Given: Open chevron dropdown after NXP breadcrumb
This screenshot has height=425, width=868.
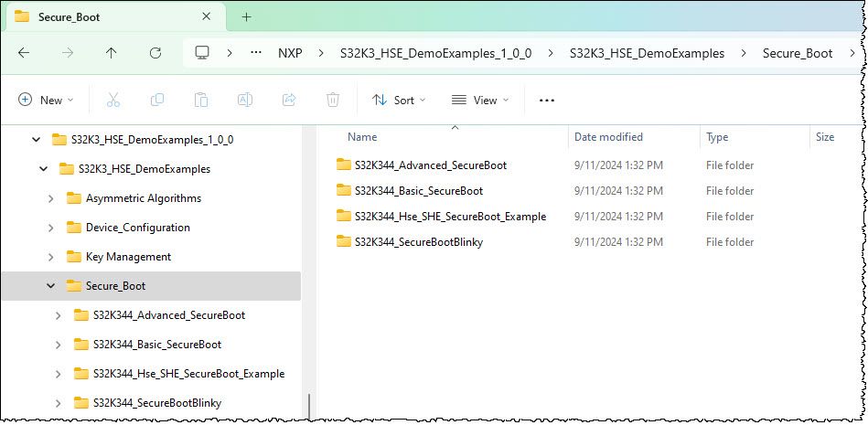Looking at the screenshot, I should click(x=321, y=53).
